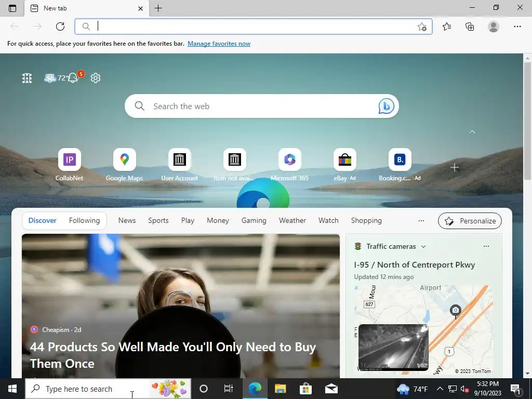
Task: Open the Play feed tab
Action: pos(188,220)
